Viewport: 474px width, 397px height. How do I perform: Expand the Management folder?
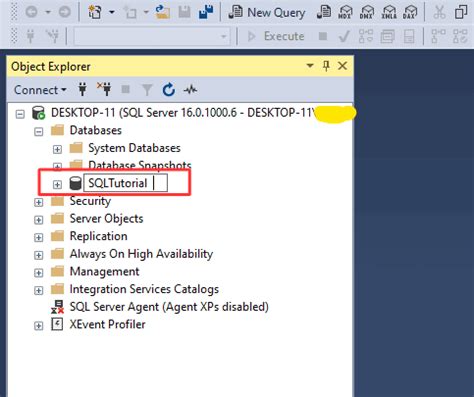[39, 273]
